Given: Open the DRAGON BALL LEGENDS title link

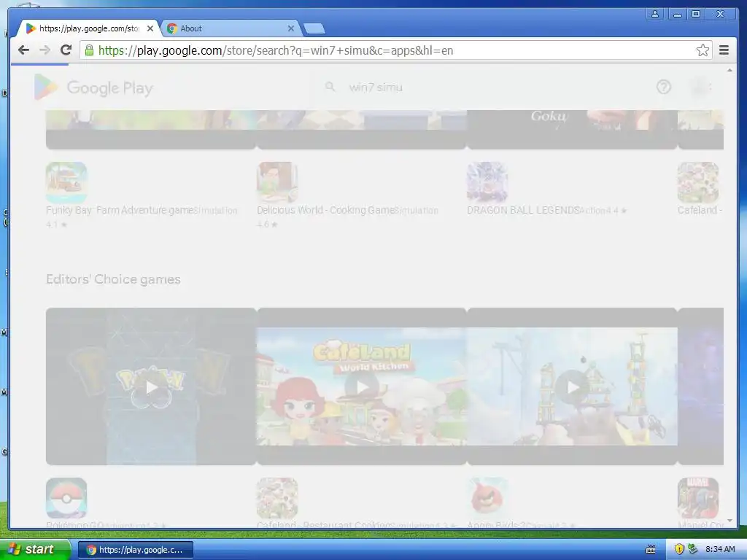Looking at the screenshot, I should 523,210.
